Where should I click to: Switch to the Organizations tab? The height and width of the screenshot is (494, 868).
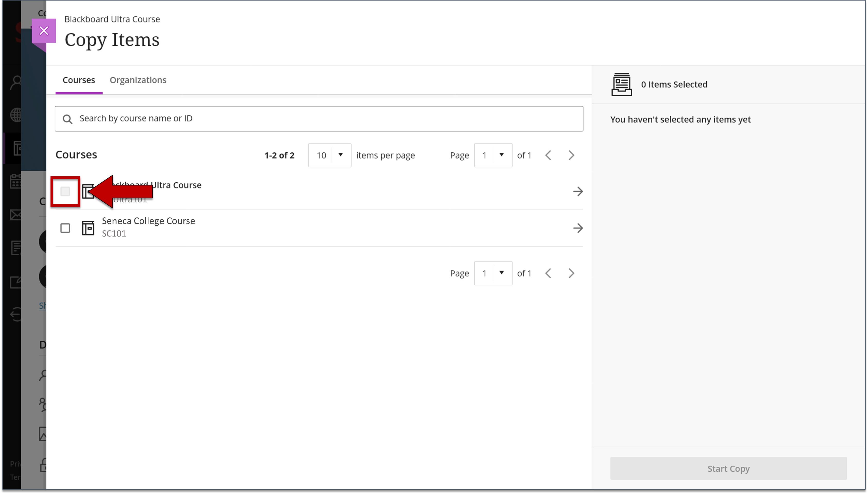138,80
